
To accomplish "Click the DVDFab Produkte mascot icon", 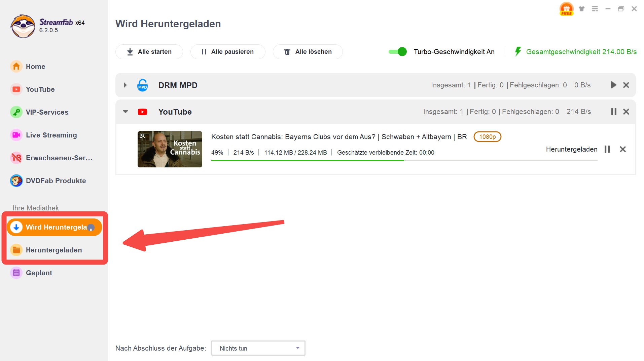I will [16, 181].
